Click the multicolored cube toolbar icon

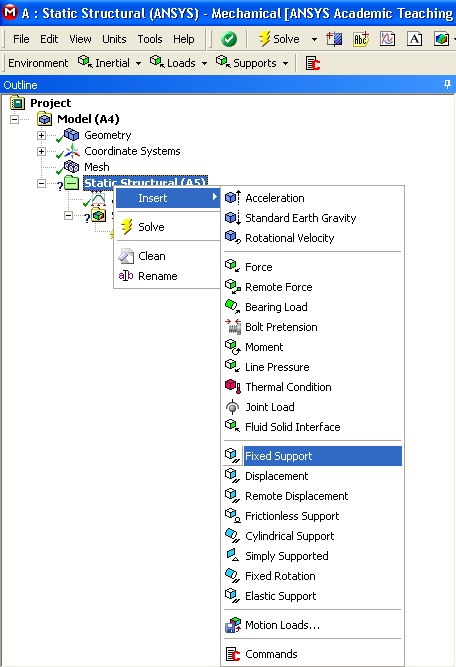[x=442, y=39]
